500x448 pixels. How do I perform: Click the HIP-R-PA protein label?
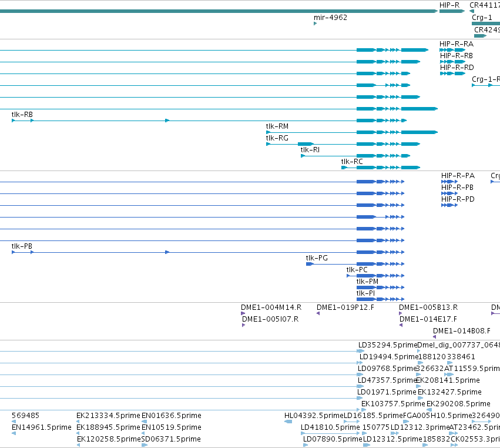458,176
